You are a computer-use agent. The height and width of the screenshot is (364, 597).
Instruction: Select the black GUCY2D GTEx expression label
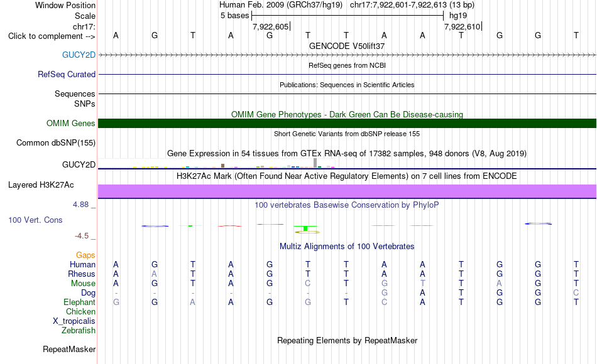coord(79,164)
